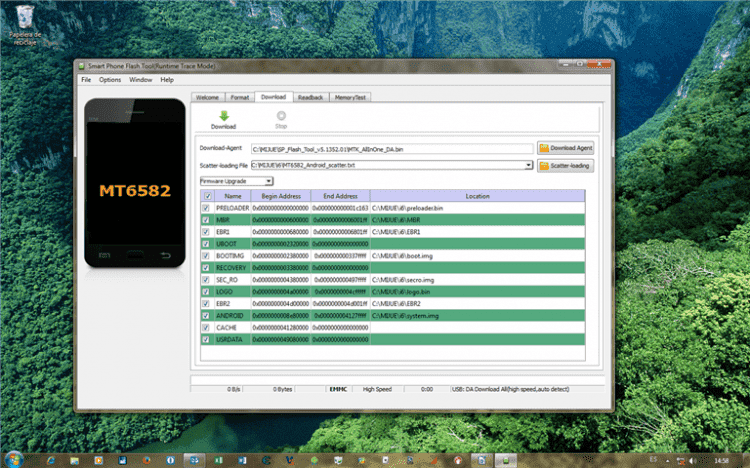Click the green Download arrow icon
The width and height of the screenshot is (750, 468).
[224, 116]
